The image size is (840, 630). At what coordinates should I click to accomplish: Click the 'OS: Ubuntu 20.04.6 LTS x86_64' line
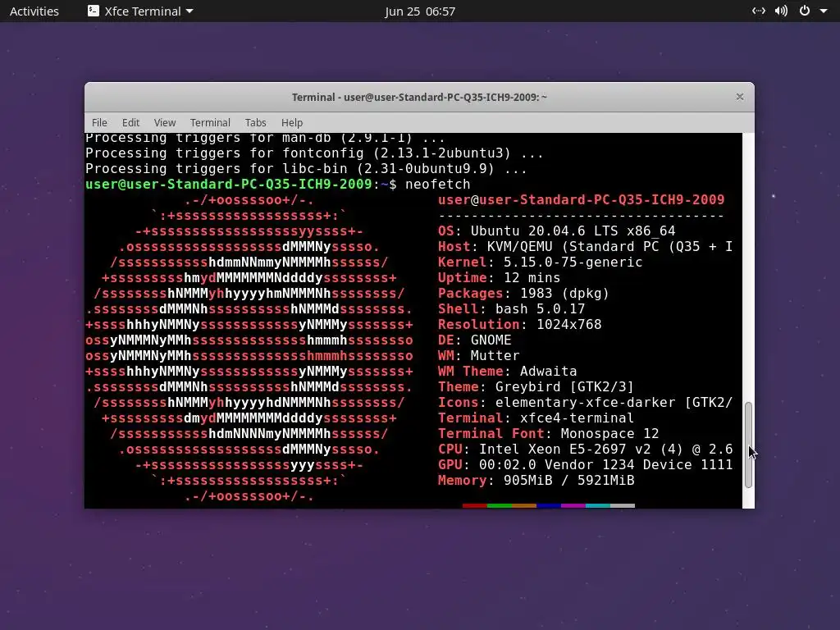pos(557,231)
